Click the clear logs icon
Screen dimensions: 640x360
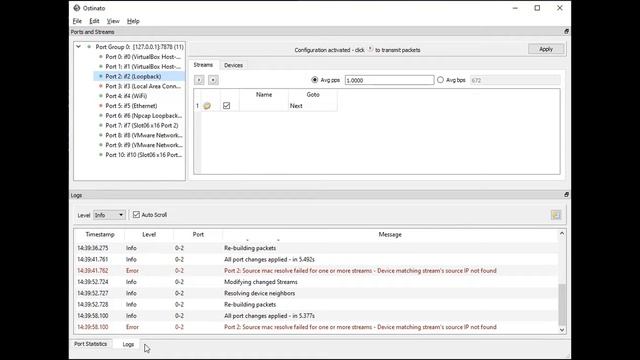coord(556,215)
